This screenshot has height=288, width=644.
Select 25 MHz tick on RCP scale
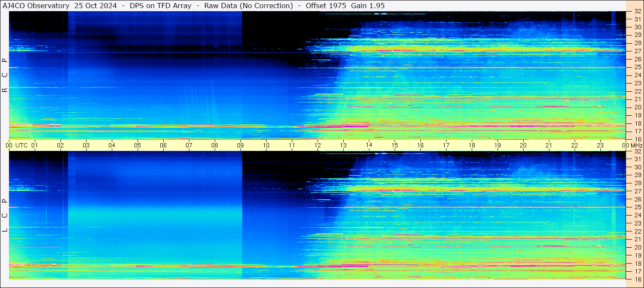point(638,67)
